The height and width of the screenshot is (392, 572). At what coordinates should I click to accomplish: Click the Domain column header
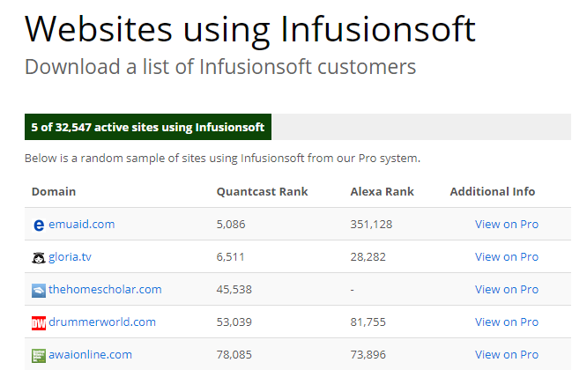click(54, 191)
